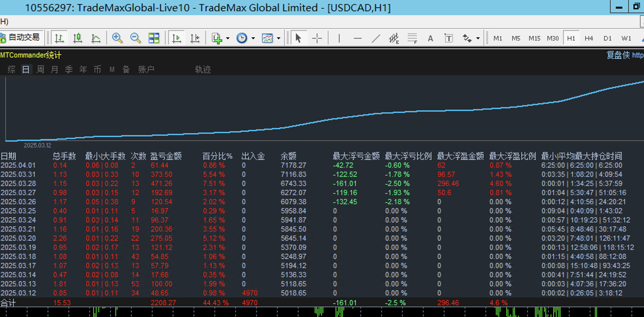Click the equity curve line chart

[325, 111]
